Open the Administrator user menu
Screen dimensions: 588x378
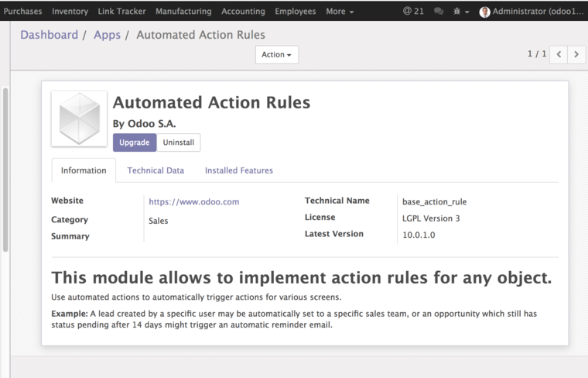pos(532,12)
